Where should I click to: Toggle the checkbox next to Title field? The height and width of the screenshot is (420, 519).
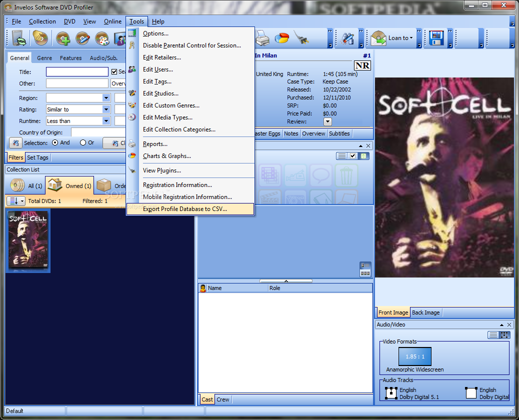pyautogui.click(x=114, y=72)
